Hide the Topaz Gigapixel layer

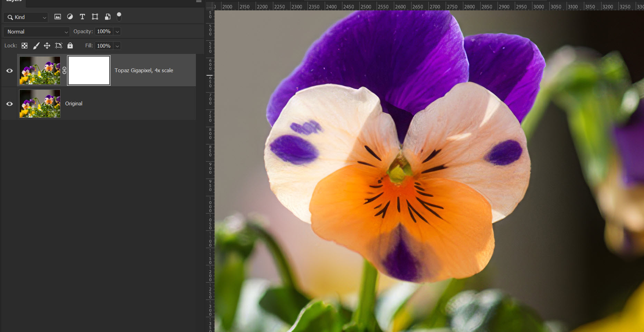point(10,70)
